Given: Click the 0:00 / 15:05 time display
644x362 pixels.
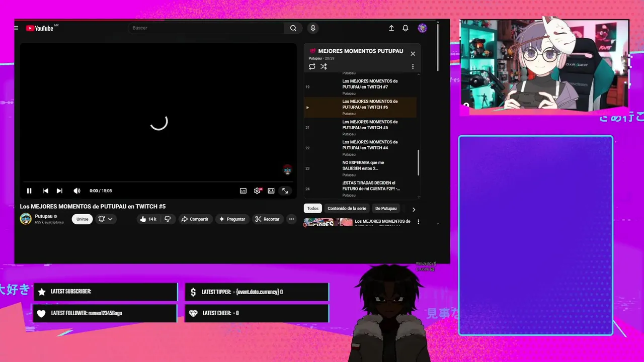Looking at the screenshot, I should [101, 191].
